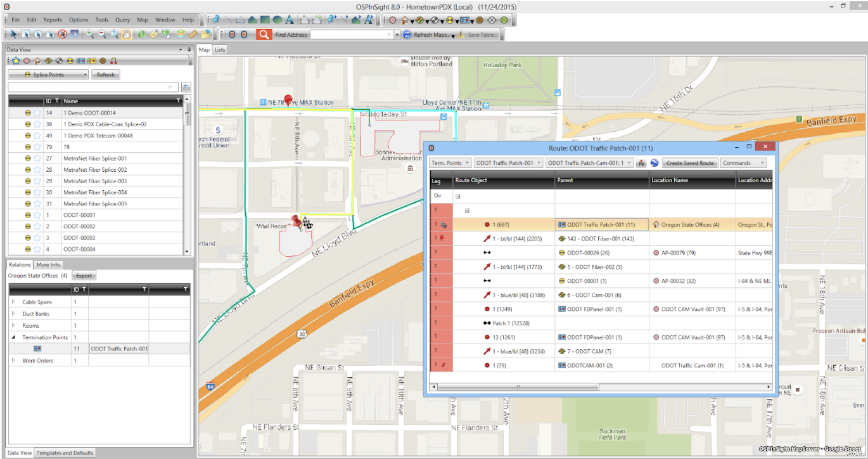The height and width of the screenshot is (459, 868).
Task: Switch to Templates and Defaults tab
Action: (x=65, y=453)
